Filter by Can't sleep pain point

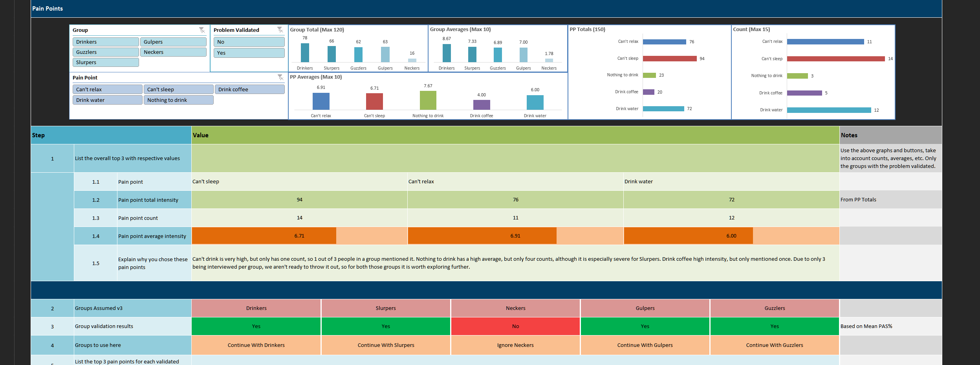coord(179,89)
